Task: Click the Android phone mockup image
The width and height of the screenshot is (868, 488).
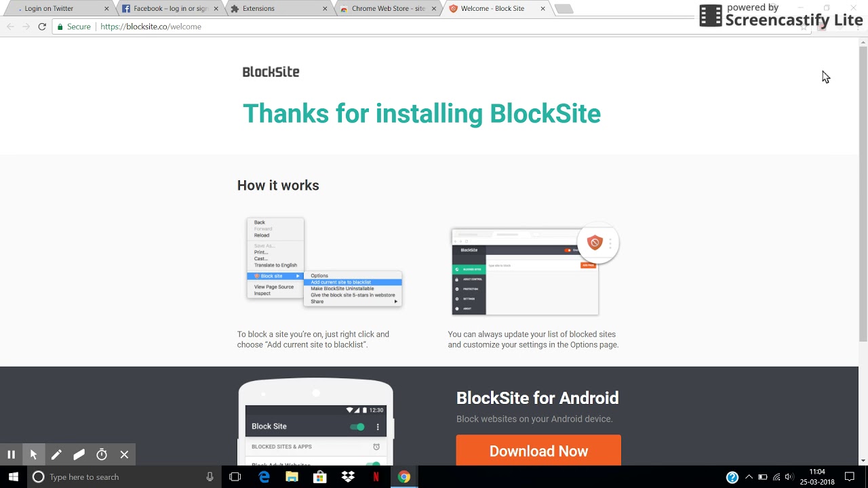Action: click(315, 422)
